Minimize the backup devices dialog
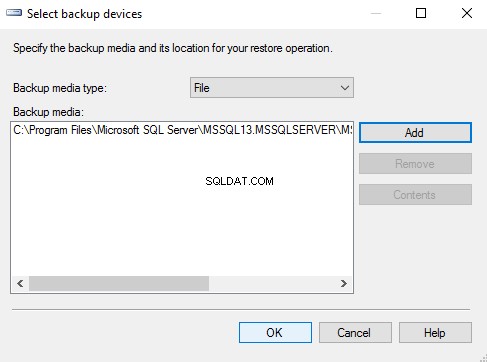 tap(376, 13)
